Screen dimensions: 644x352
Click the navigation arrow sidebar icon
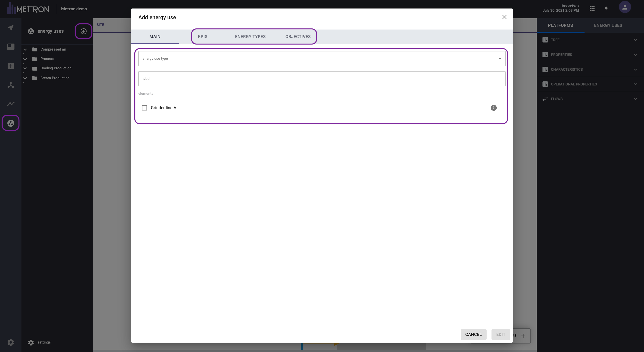click(x=11, y=28)
